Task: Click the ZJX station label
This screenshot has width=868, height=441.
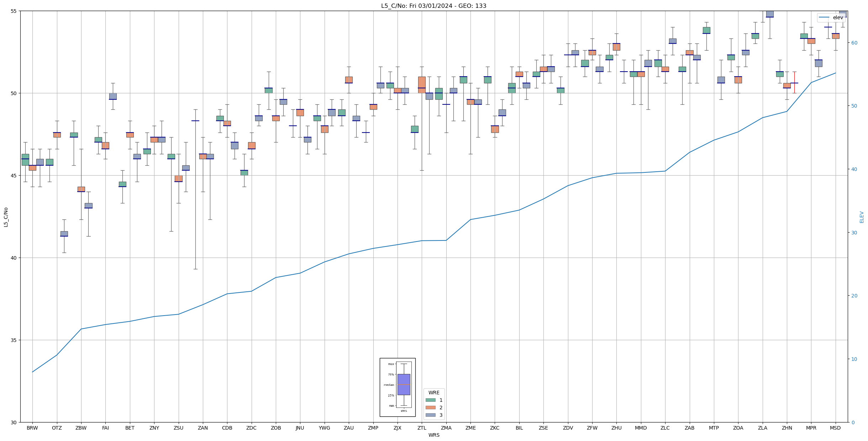Action: [x=398, y=428]
